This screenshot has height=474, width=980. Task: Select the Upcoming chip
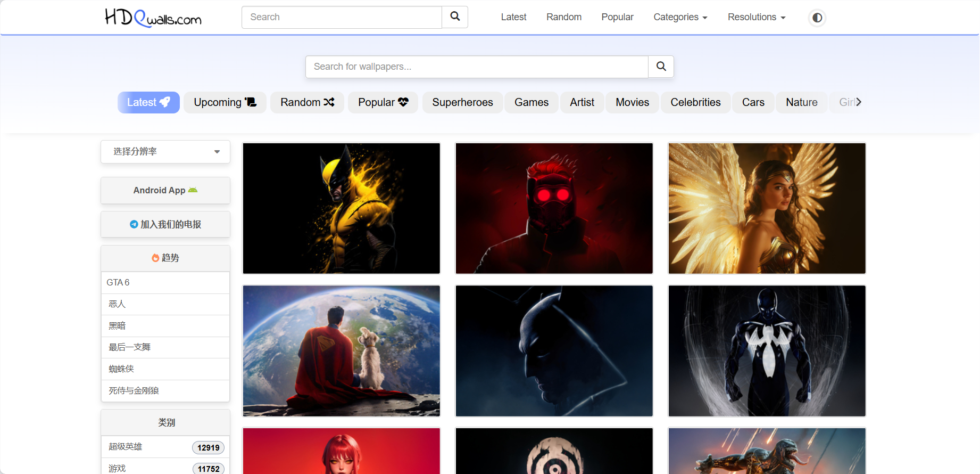point(225,102)
